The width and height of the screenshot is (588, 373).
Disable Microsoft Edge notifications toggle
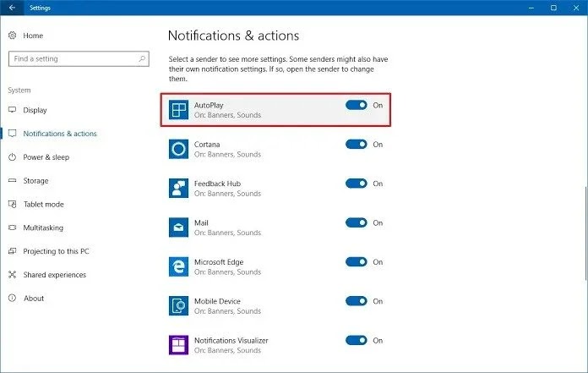(357, 262)
